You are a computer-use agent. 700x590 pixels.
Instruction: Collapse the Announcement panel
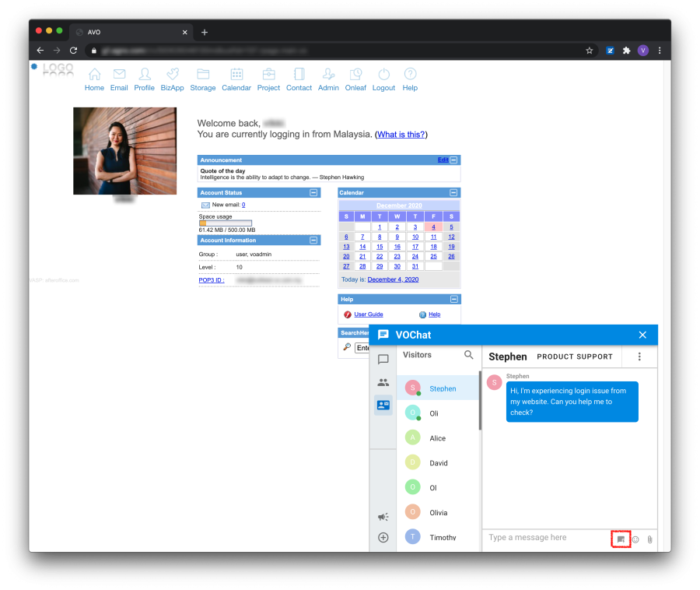tap(454, 160)
